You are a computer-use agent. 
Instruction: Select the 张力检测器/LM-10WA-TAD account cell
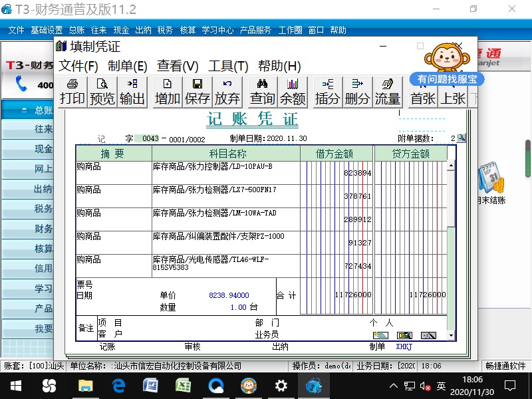point(226,219)
